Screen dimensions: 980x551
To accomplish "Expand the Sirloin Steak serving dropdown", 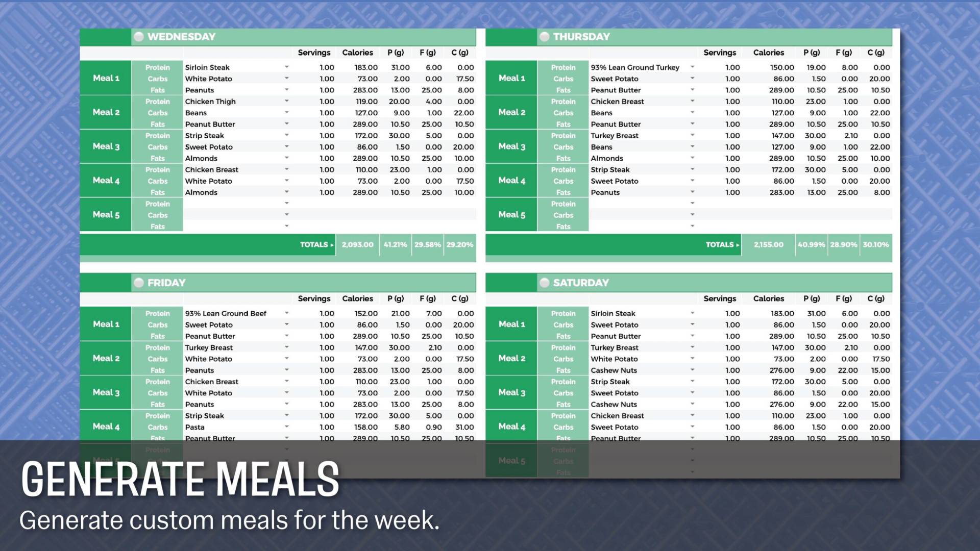I will point(286,67).
